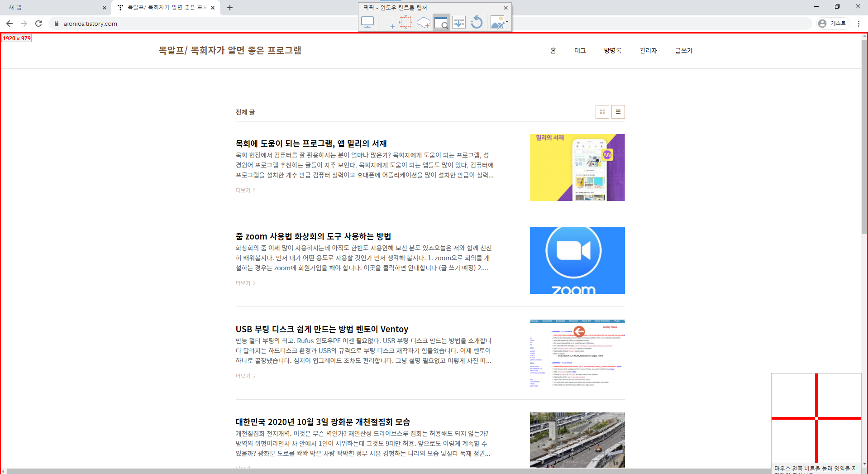Viewport: 868px width, 474px height.
Task: Open the 광화문 집회 photo thumbnail
Action: tap(577, 440)
